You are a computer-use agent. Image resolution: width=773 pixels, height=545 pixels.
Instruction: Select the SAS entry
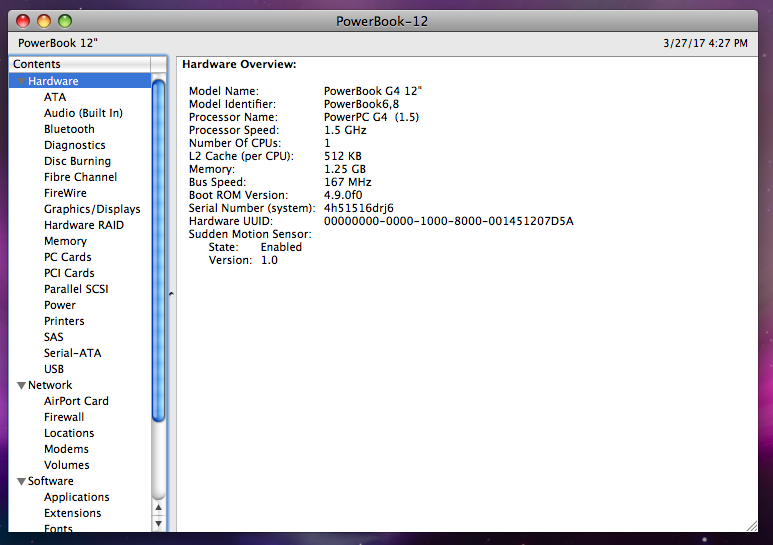54,337
